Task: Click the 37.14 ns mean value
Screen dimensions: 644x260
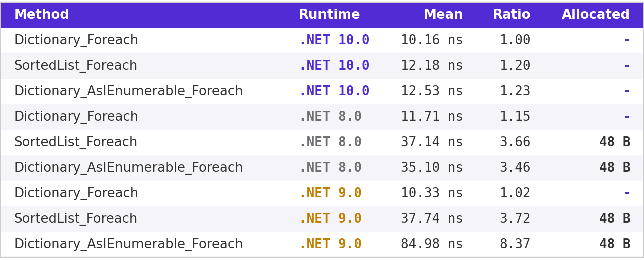Action: click(x=432, y=142)
